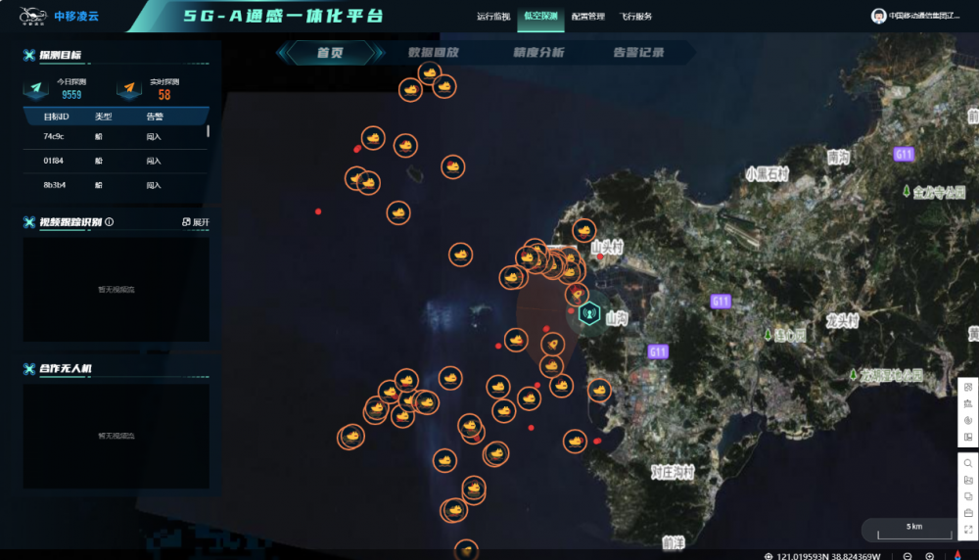Click the user avatar icon
Image resolution: width=979 pixels, height=560 pixels.
click(878, 16)
